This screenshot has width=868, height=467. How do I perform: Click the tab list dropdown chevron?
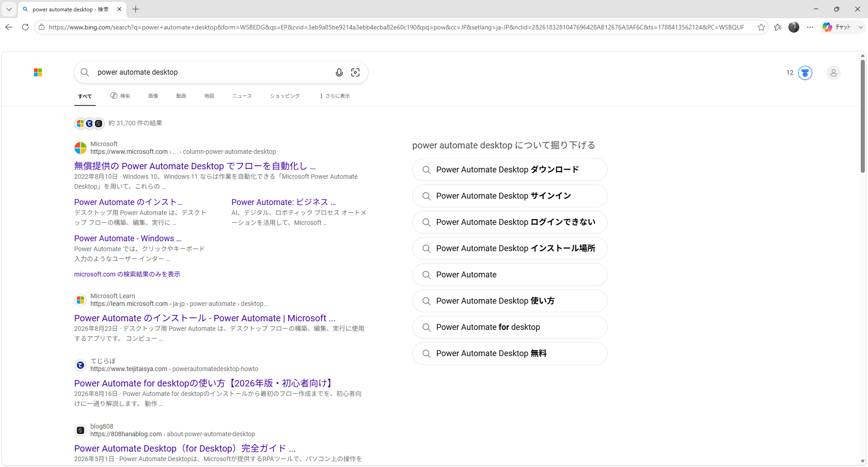[x=9, y=9]
